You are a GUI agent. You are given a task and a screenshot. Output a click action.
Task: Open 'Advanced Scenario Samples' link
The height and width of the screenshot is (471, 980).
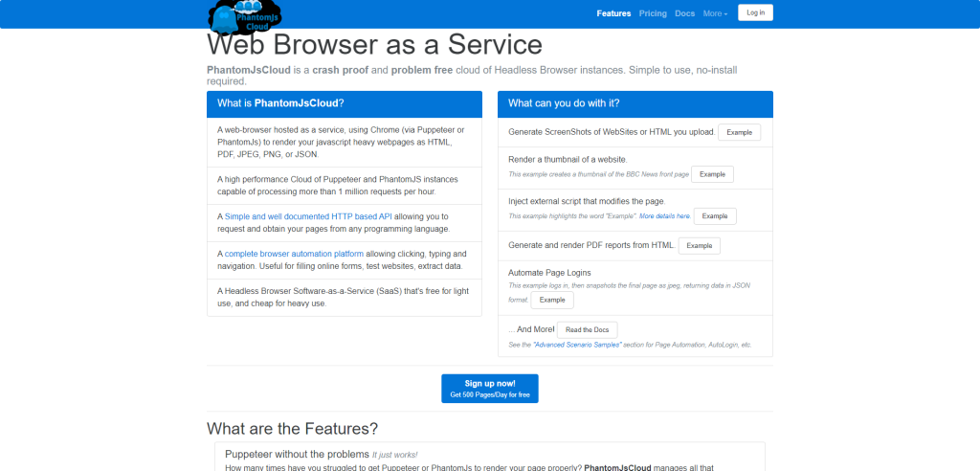(577, 345)
